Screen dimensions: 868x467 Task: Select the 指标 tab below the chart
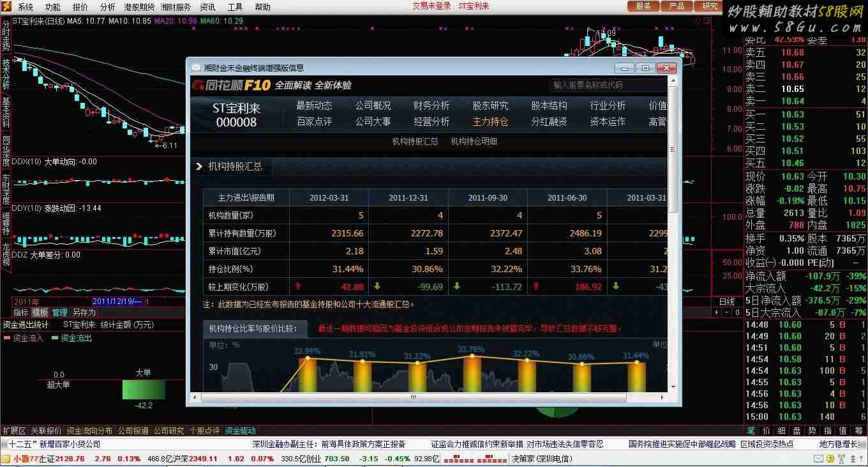pyautogui.click(x=21, y=312)
